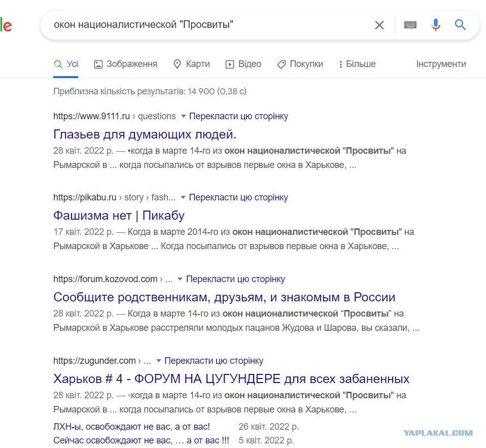
Task: Click the Google logo
Action: pos(6,25)
